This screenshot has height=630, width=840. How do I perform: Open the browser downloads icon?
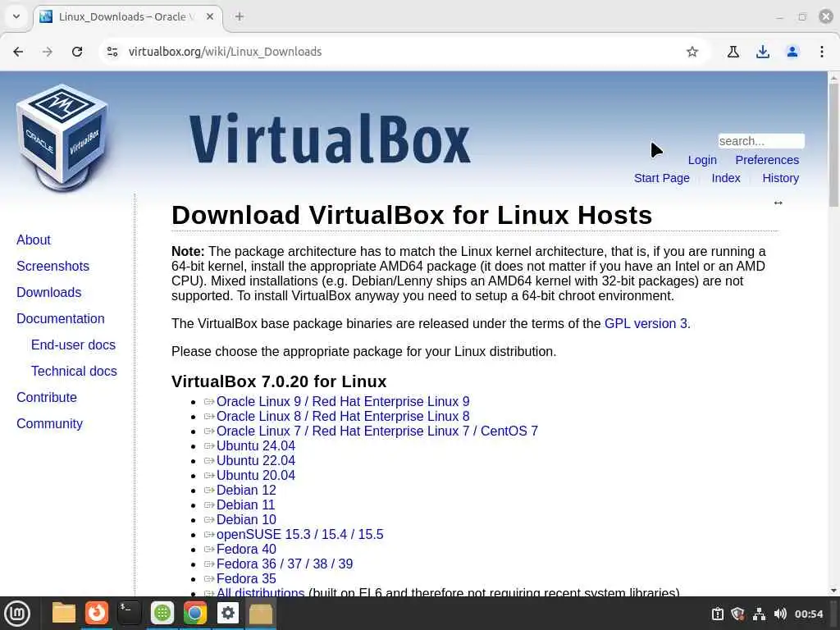(763, 52)
